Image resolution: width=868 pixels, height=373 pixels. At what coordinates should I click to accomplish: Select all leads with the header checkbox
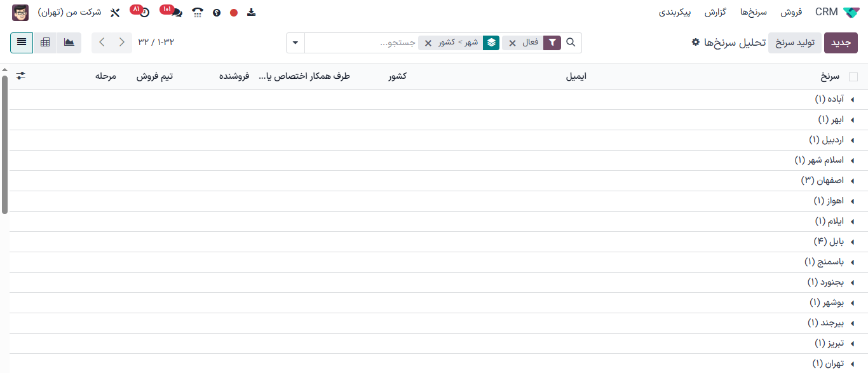pyautogui.click(x=855, y=76)
